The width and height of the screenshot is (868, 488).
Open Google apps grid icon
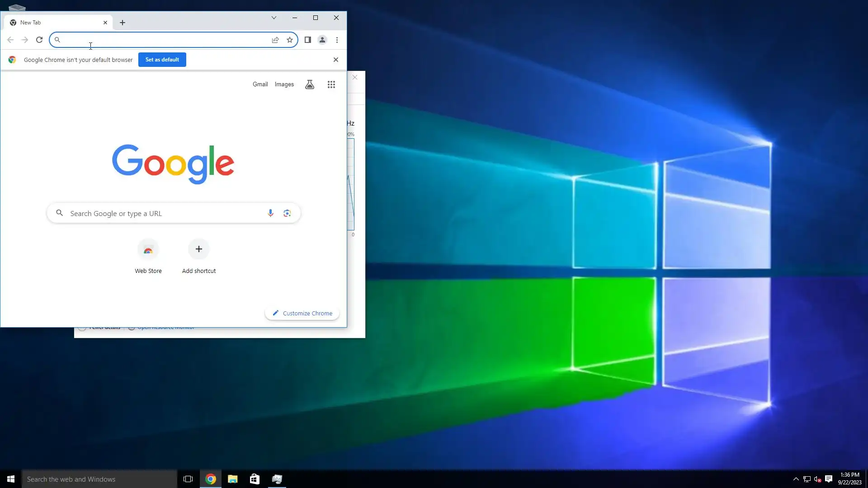click(x=331, y=84)
